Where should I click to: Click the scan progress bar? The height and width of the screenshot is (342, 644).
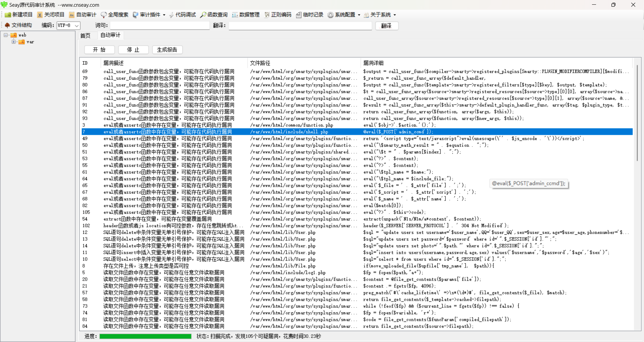(145, 336)
